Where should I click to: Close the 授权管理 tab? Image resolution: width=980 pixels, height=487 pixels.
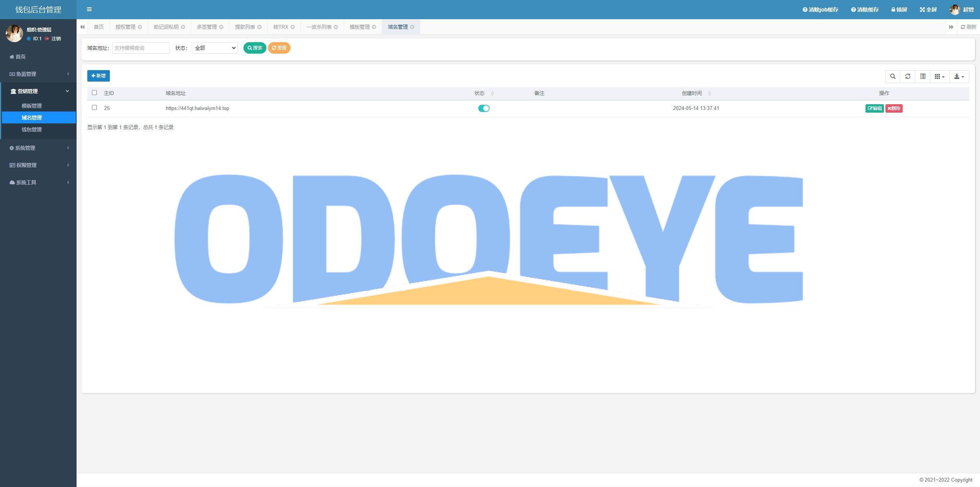(x=140, y=27)
